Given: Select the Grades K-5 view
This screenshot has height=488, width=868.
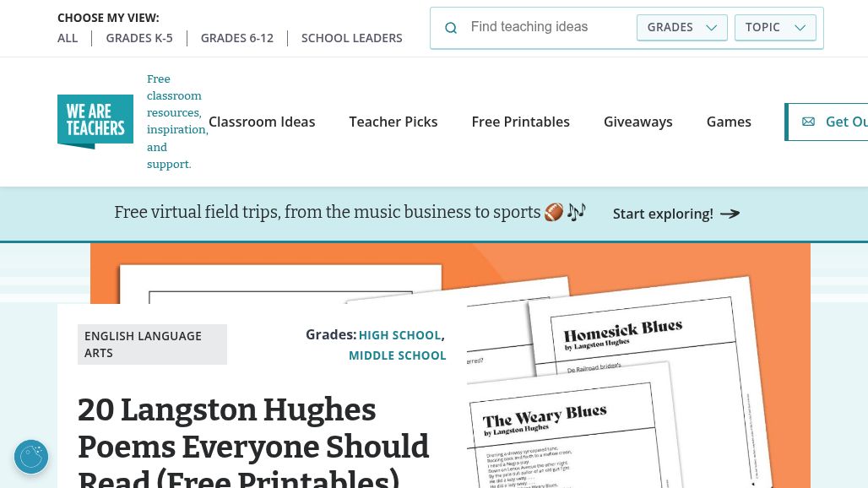Looking at the screenshot, I should pos(139,38).
